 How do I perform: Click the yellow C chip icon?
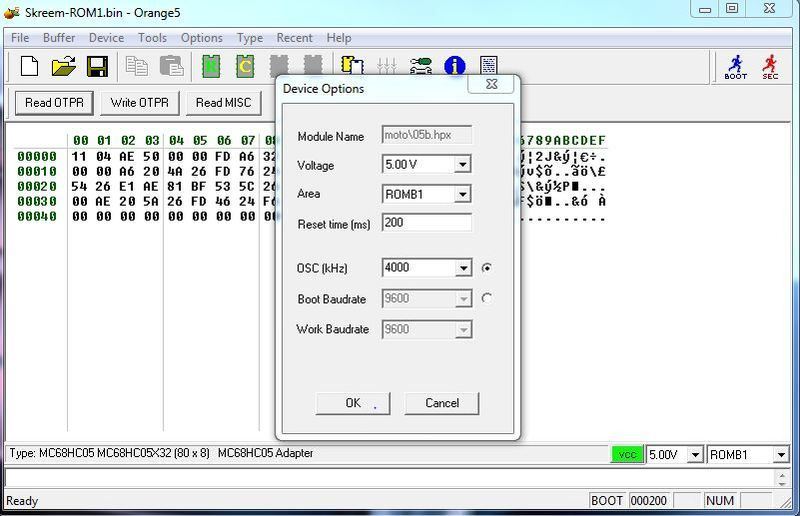point(245,67)
